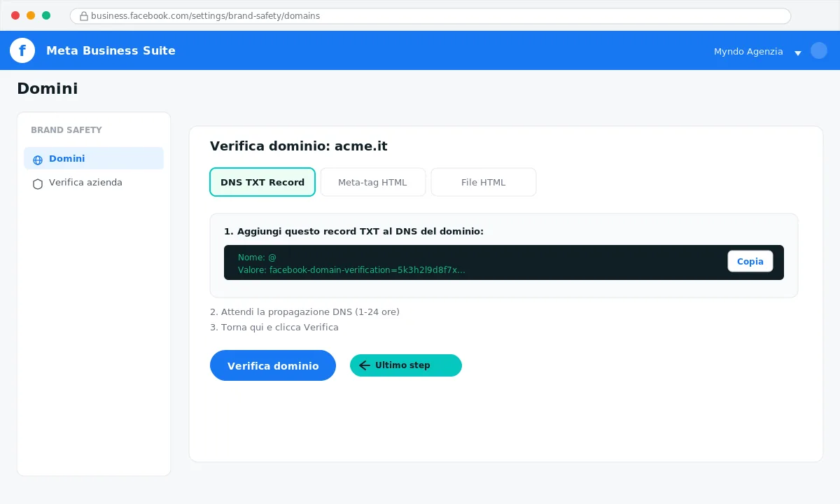Viewport: 840px width, 504px height.
Task: Click the BRAND SAFETY section label
Action: coord(66,130)
